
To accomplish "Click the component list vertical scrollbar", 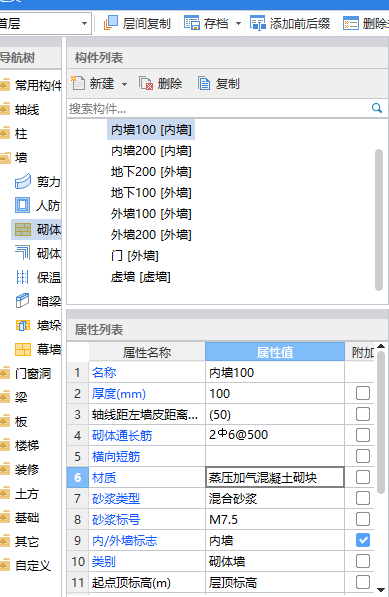I will [379, 220].
